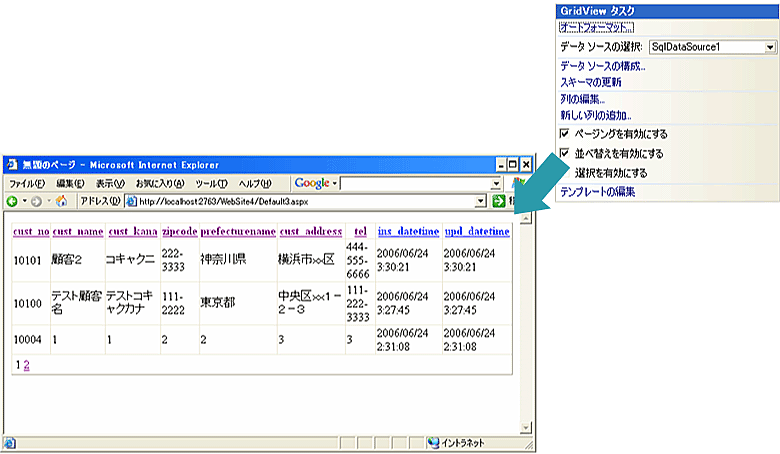Click the page icon in the status bar
The width and height of the screenshot is (780, 454).
pos(10,442)
